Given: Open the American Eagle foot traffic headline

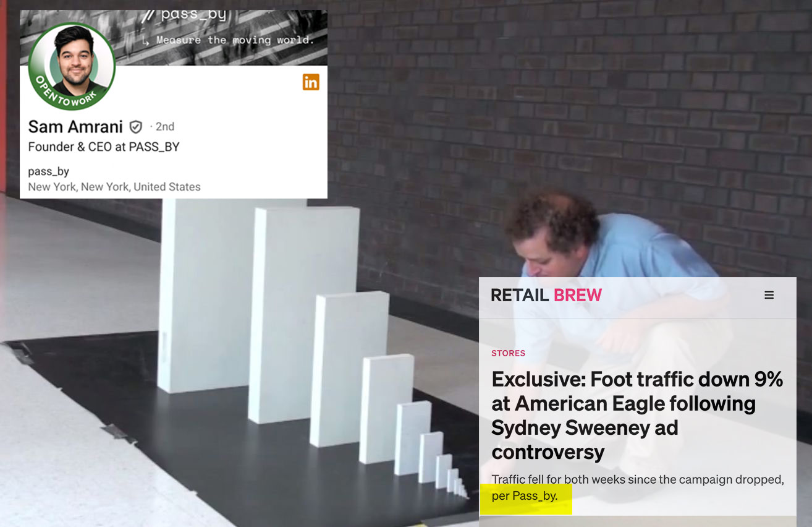Looking at the screenshot, I should tap(637, 415).
